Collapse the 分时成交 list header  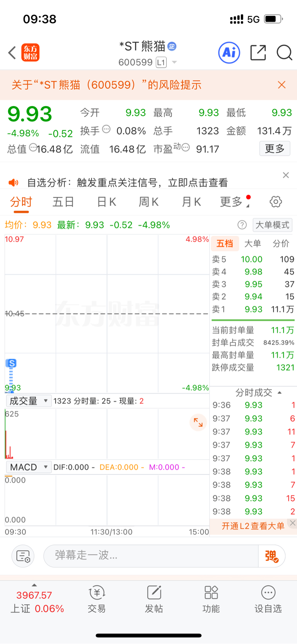point(258,393)
